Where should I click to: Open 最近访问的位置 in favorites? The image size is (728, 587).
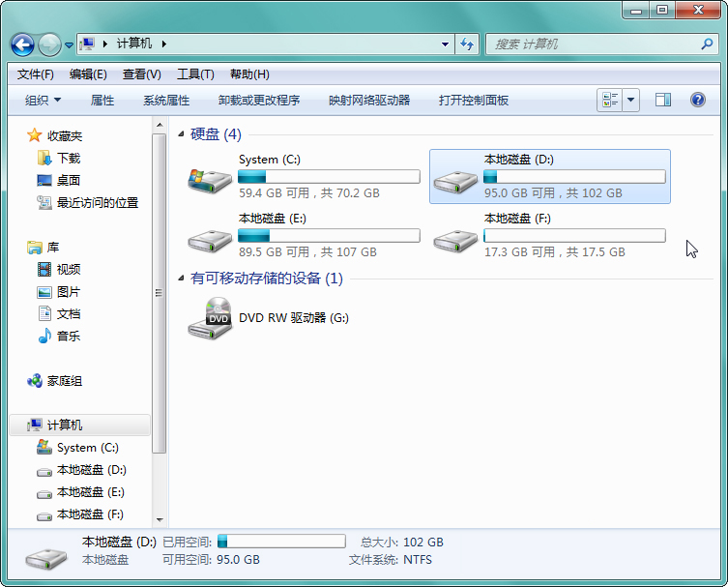click(x=88, y=202)
